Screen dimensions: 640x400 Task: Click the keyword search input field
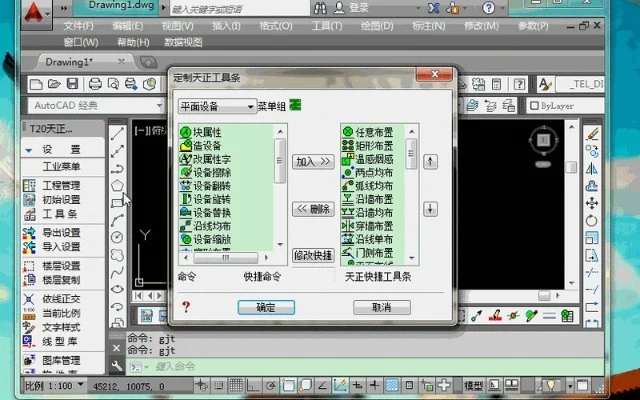[x=239, y=8]
